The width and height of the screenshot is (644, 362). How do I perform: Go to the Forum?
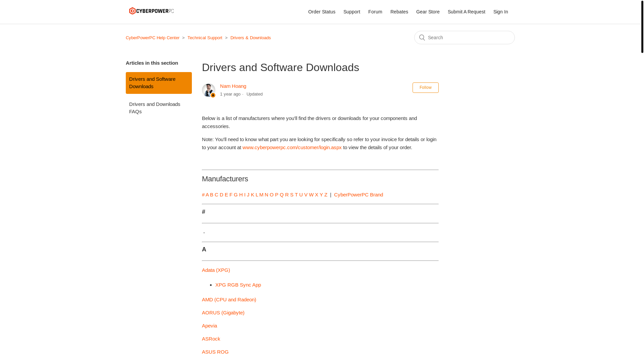point(375,12)
